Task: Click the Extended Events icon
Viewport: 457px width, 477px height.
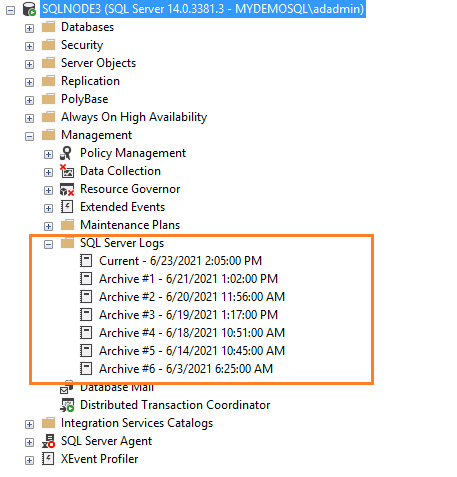Action: click(x=67, y=207)
